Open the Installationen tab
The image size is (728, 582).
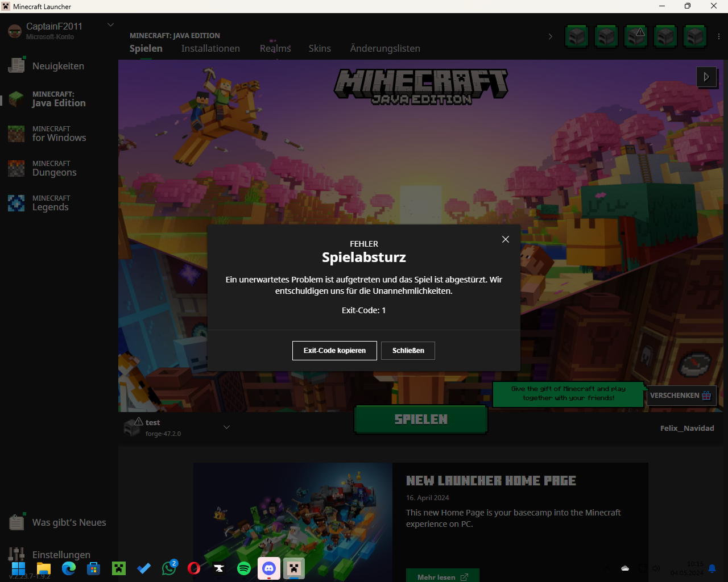point(210,48)
